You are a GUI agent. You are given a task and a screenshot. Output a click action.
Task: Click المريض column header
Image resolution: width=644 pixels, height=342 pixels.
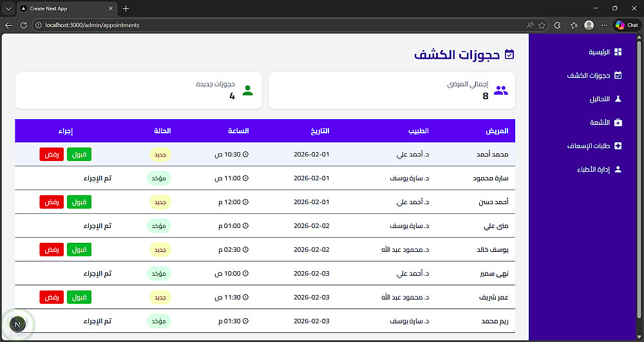point(497,131)
